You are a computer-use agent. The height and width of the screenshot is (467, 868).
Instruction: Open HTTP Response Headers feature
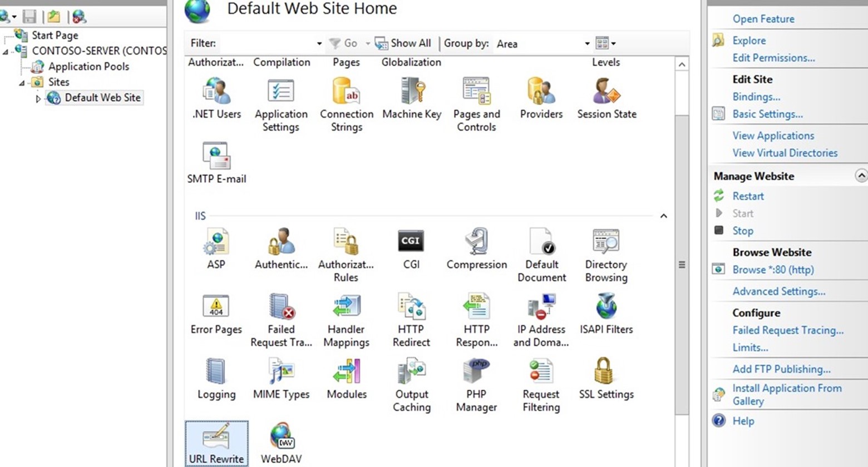(x=477, y=321)
